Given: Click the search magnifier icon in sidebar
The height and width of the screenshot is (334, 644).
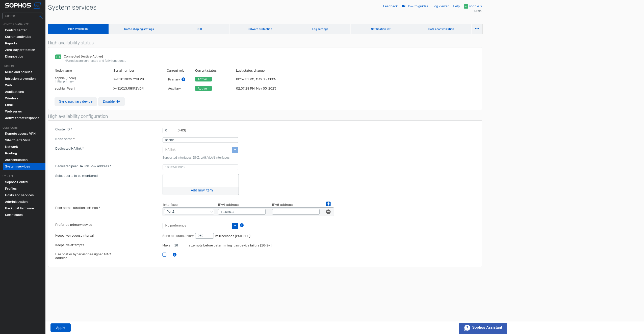Looking at the screenshot, I should point(40,16).
